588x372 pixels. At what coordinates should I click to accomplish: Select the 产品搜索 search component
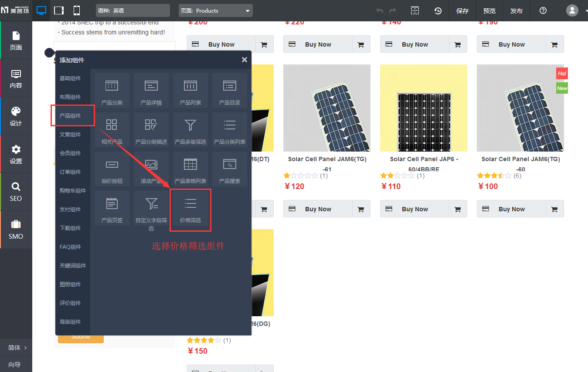(x=230, y=169)
